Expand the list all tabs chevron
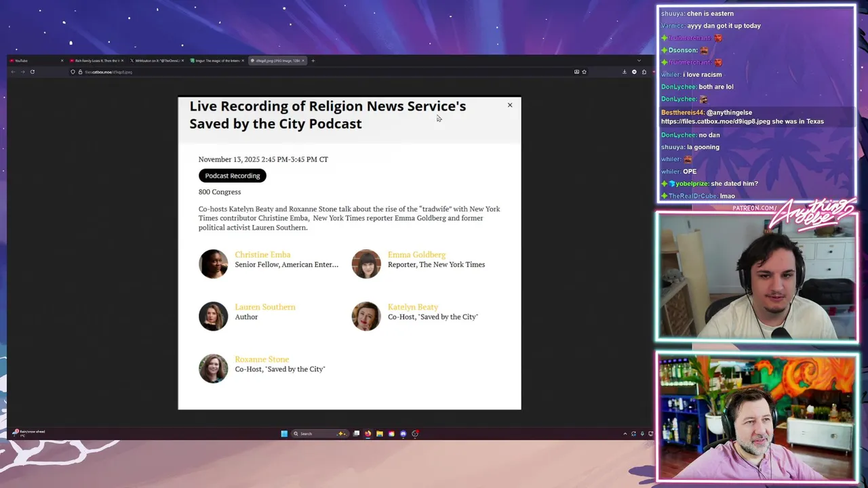The image size is (868, 488). (x=639, y=60)
